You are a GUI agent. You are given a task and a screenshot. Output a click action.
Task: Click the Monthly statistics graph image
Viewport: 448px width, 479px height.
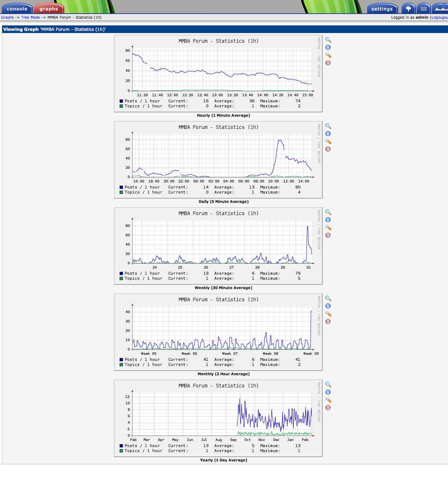coord(218,332)
